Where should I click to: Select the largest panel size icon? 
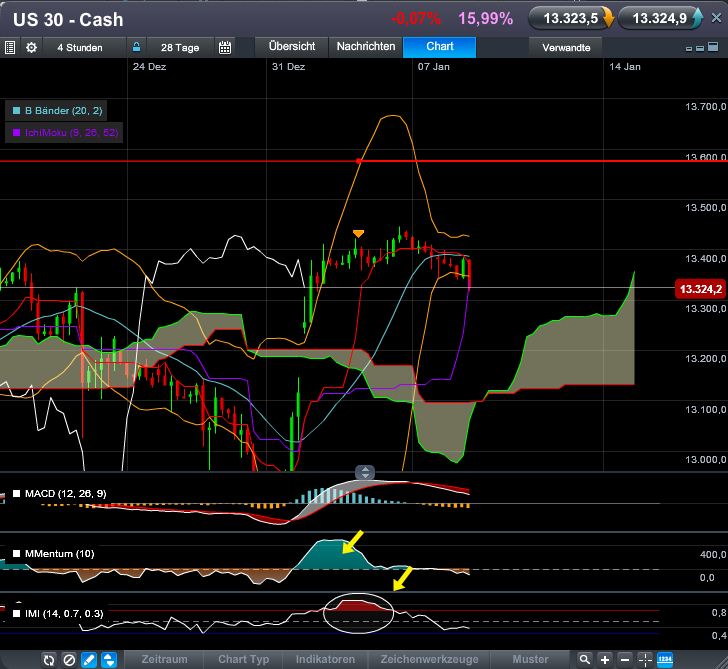click(x=713, y=46)
